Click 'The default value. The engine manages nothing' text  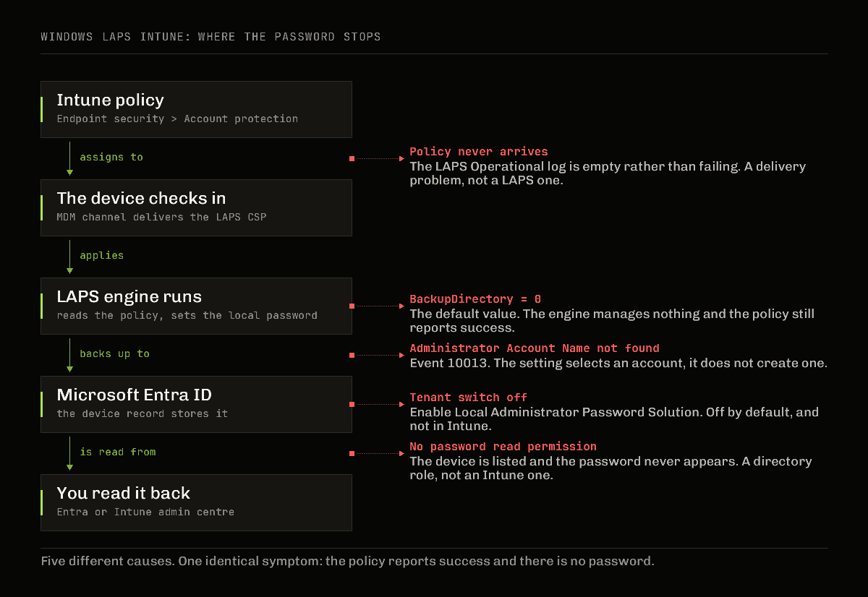[x=612, y=321]
